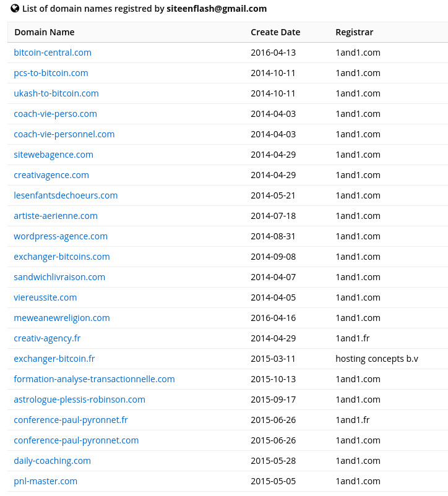Viewport: 448px width, 496px height.
Task: Visit the daily-coaching.com link
Action: point(52,461)
